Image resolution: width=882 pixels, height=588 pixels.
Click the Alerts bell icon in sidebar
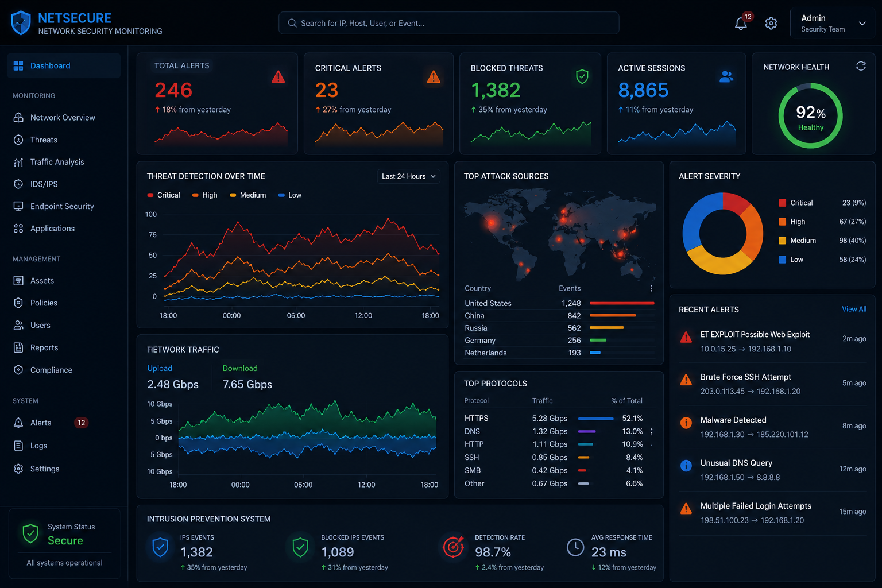coord(18,423)
